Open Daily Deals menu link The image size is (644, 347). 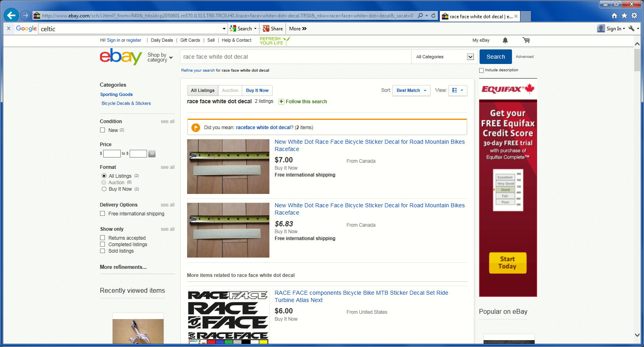point(162,40)
